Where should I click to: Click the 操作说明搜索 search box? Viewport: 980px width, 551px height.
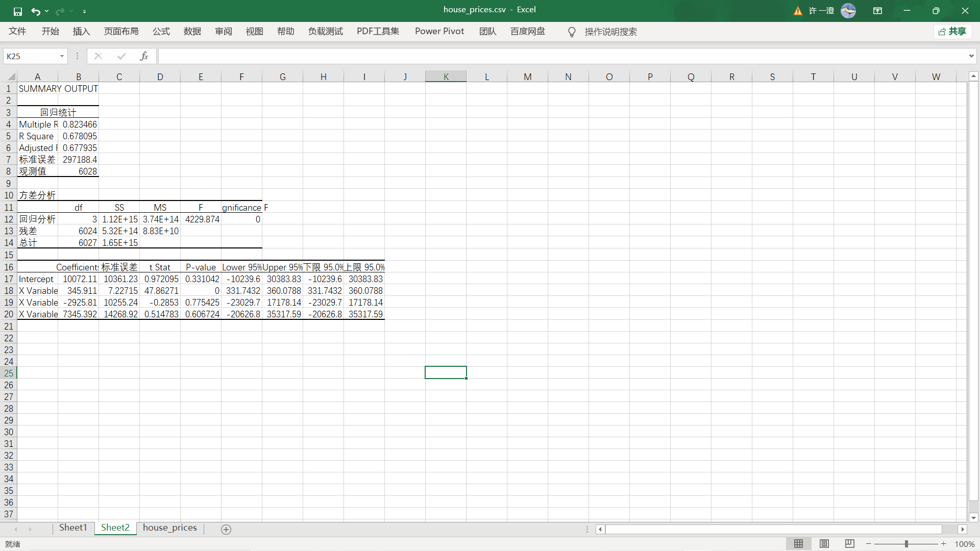click(610, 32)
